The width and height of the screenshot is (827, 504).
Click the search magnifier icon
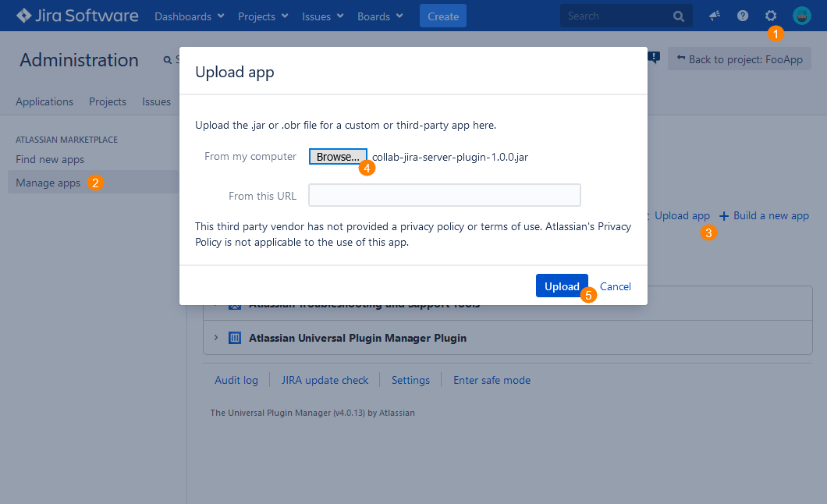coord(679,16)
